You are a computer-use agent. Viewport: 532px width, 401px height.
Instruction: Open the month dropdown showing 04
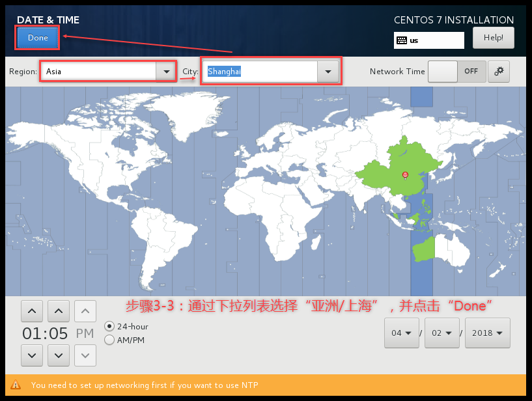[401, 333]
